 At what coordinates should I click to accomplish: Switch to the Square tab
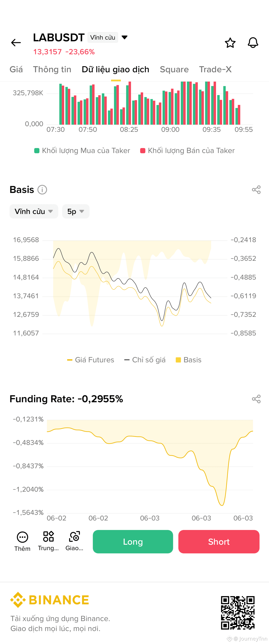(x=174, y=69)
